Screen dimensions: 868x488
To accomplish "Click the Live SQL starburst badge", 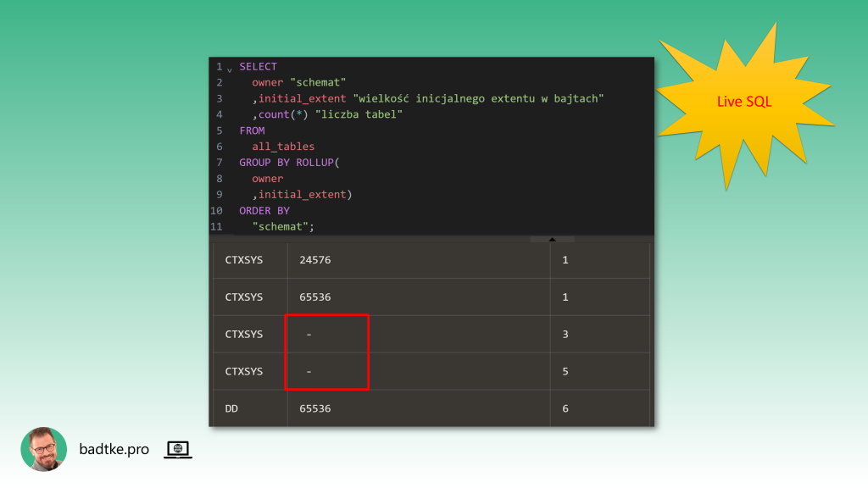I will (x=744, y=102).
